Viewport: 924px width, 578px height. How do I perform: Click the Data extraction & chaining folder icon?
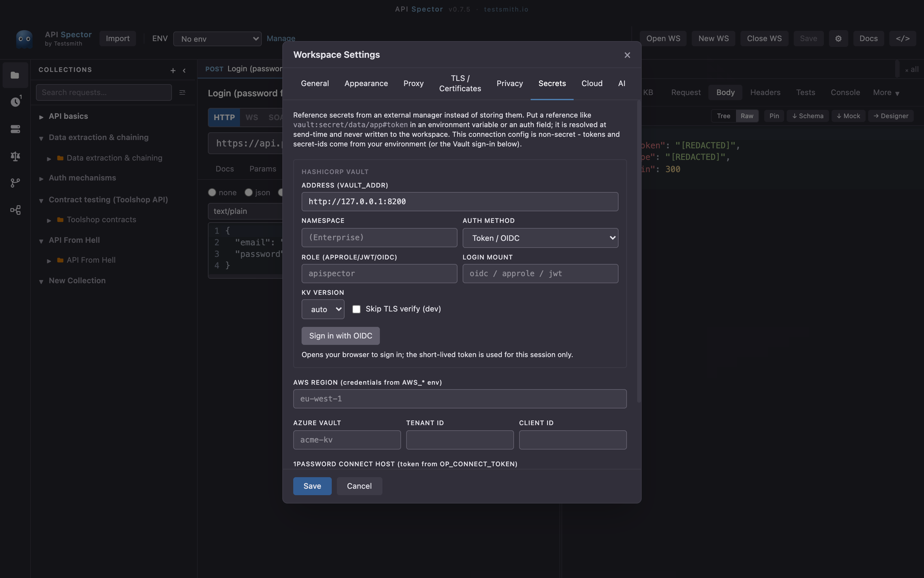(x=60, y=158)
